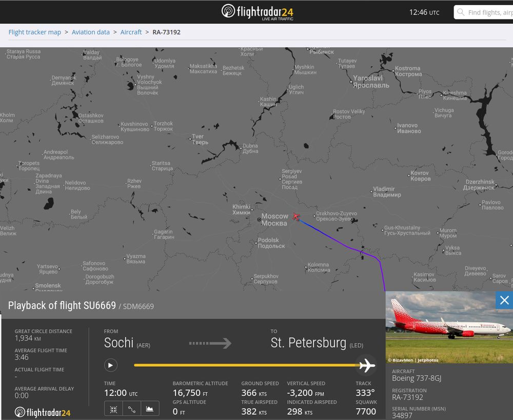
Task: Click the barometric altitude 16,750 FT value
Action: [x=190, y=392]
